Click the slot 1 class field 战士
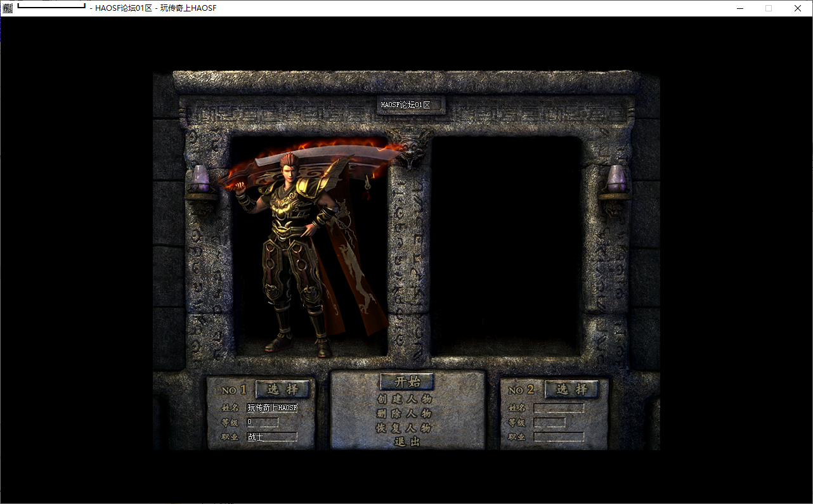Image resolution: width=813 pixels, height=504 pixels. 272,437
